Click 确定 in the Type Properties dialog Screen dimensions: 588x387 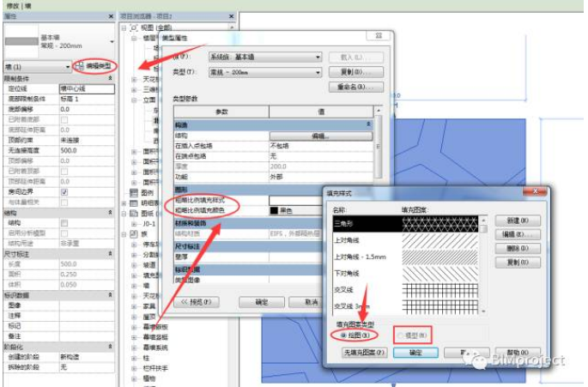tap(262, 302)
